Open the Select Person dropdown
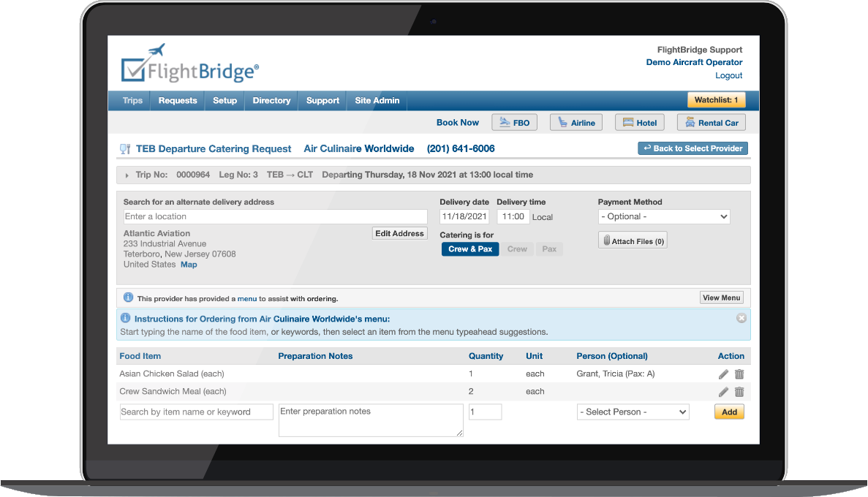The image size is (868, 497). click(x=633, y=412)
